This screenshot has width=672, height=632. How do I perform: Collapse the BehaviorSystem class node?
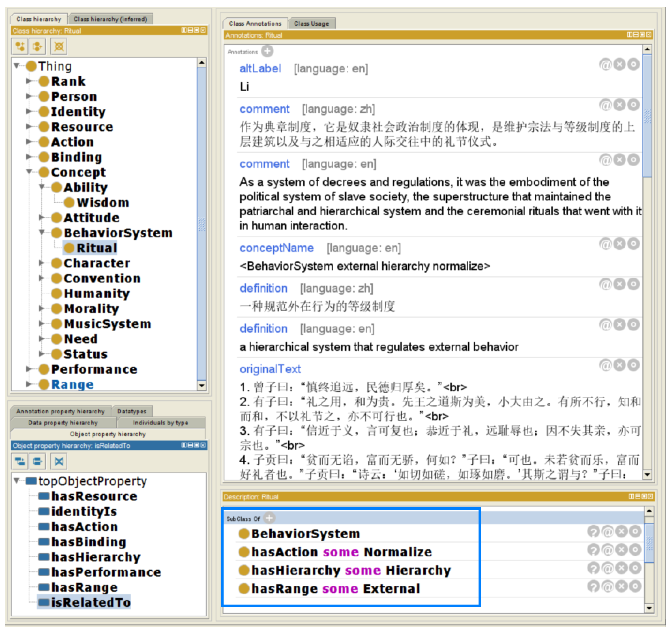coord(42,232)
